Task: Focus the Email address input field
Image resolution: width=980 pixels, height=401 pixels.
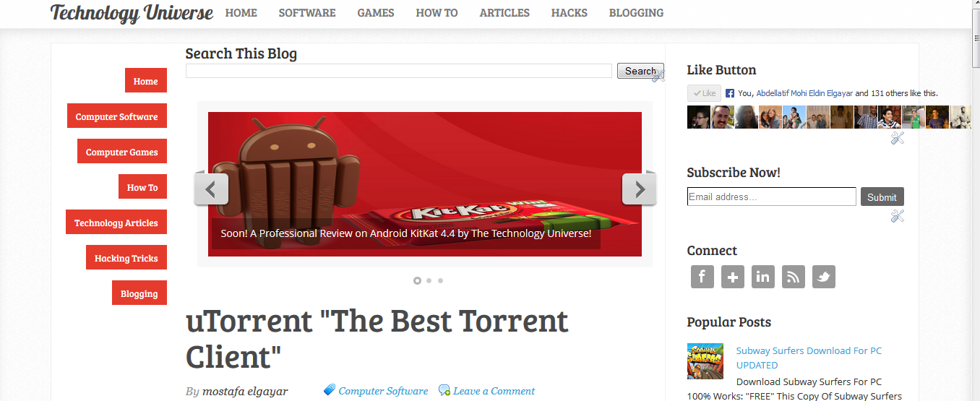Action: 772,197
